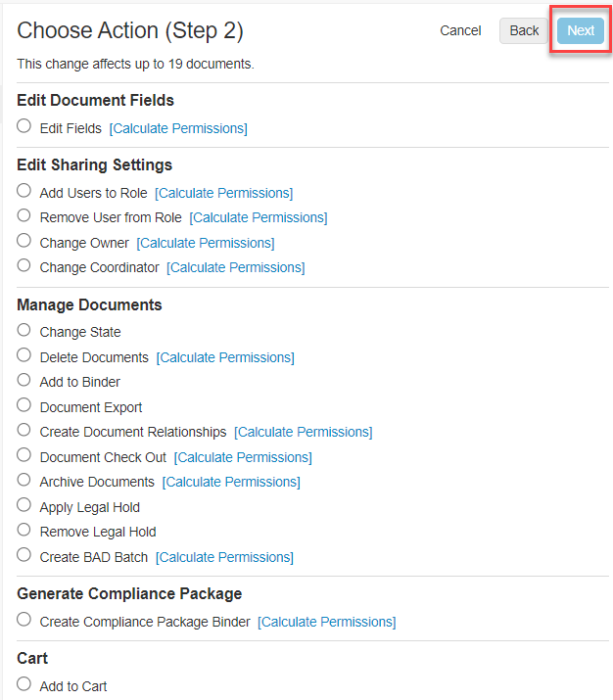Pick Create Document Relationships option

tap(24, 430)
